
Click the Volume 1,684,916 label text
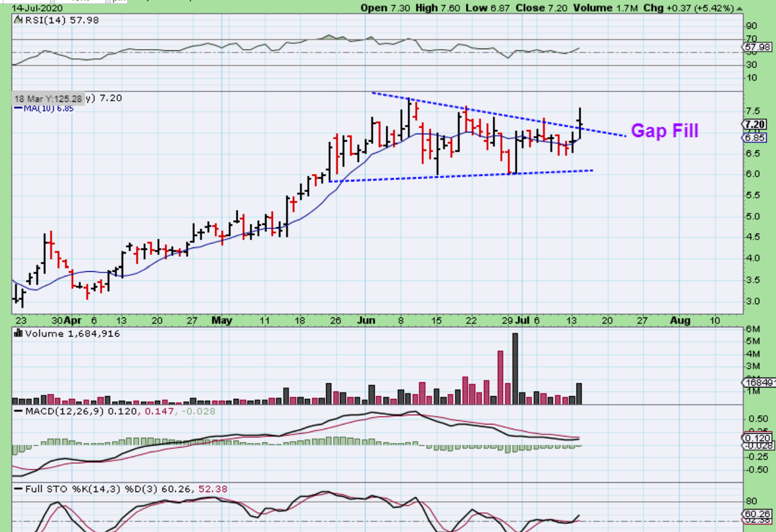(72, 333)
